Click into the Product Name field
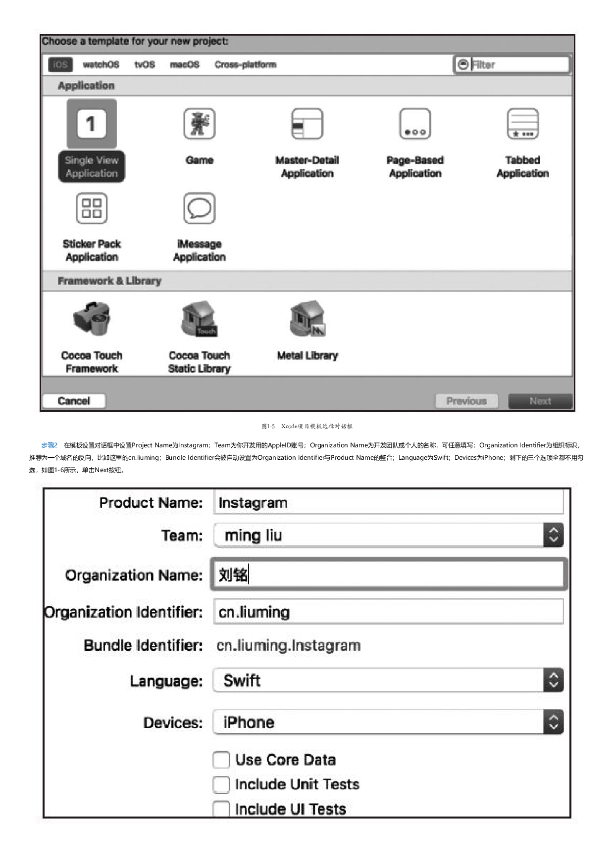614x868 pixels. tap(388, 503)
